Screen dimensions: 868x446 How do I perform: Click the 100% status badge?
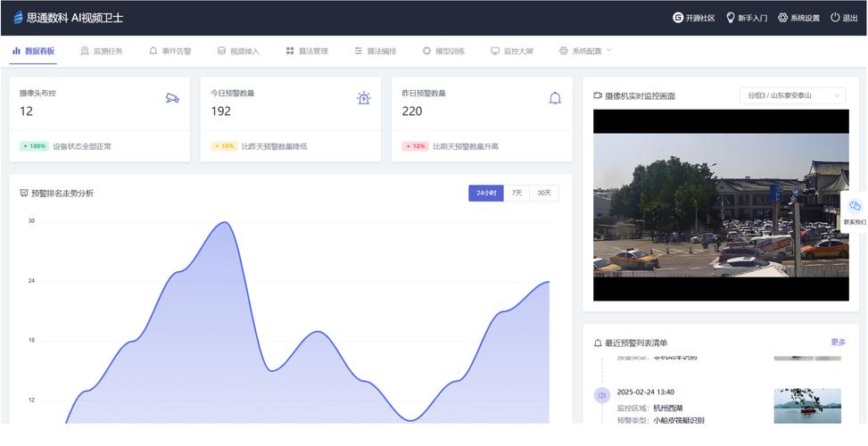point(34,146)
